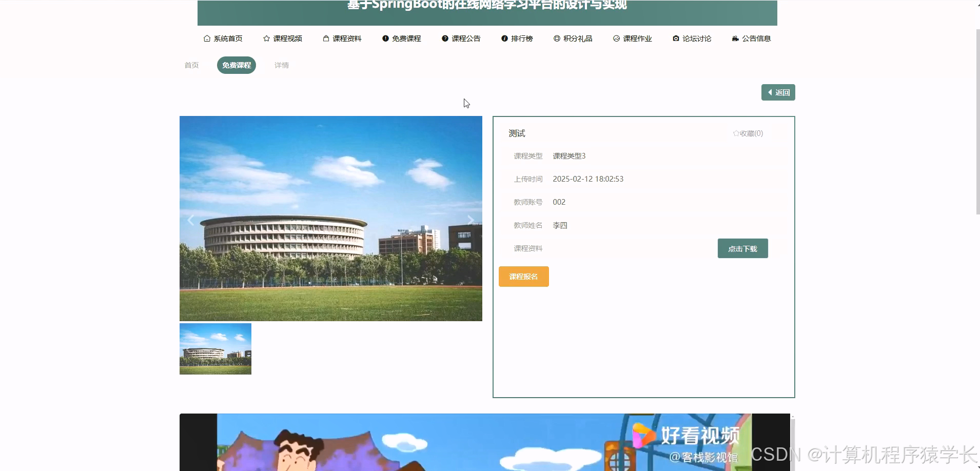Viewport: 980px width, 471px height.
Task: Click the 课程报名 enrollment button
Action: [523, 276]
